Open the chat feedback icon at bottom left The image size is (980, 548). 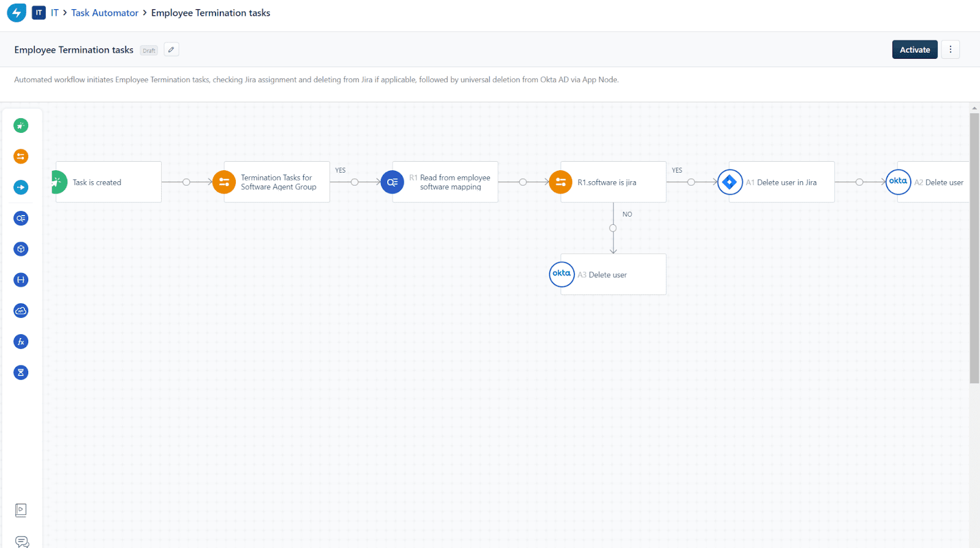pyautogui.click(x=22, y=541)
